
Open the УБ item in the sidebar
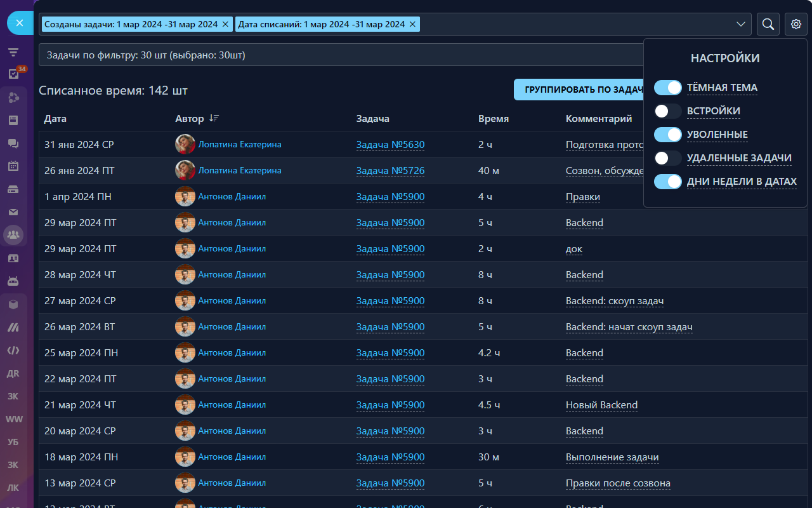13,442
